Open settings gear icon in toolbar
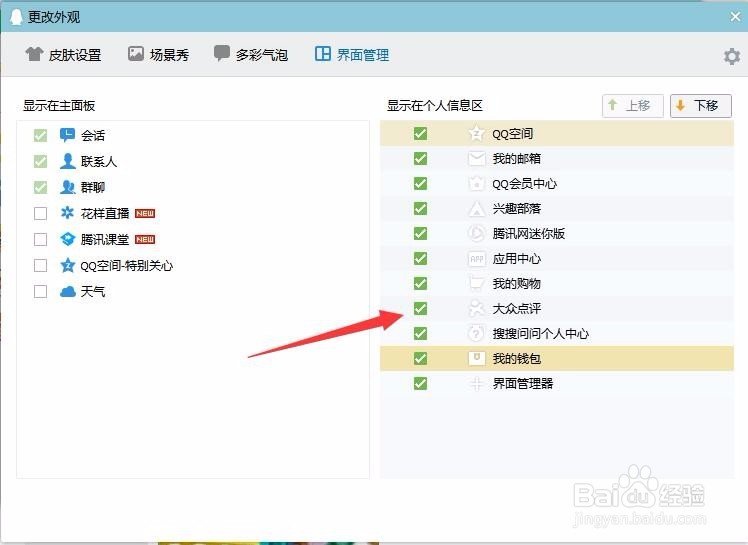The height and width of the screenshot is (545, 748). point(732,56)
